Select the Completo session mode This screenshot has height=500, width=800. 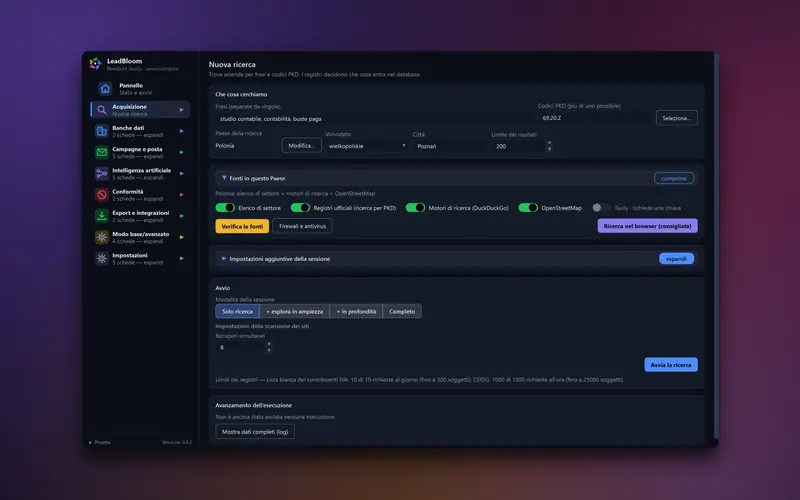point(402,311)
